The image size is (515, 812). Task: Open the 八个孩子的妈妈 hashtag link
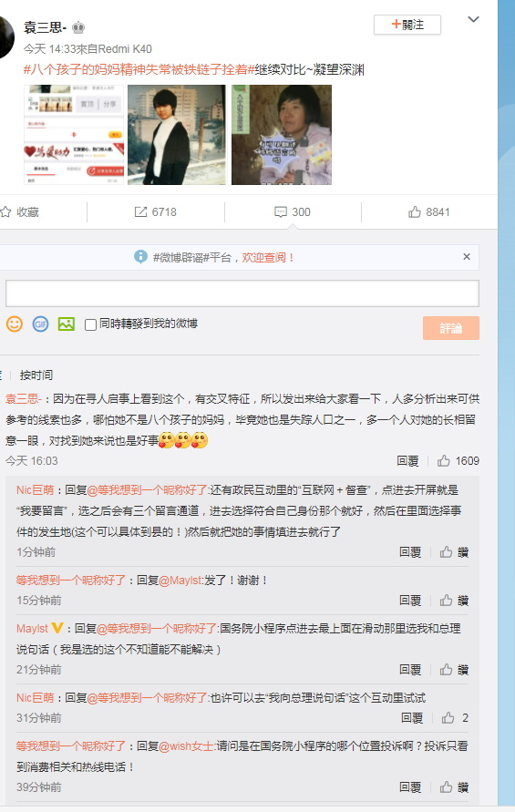(x=139, y=69)
